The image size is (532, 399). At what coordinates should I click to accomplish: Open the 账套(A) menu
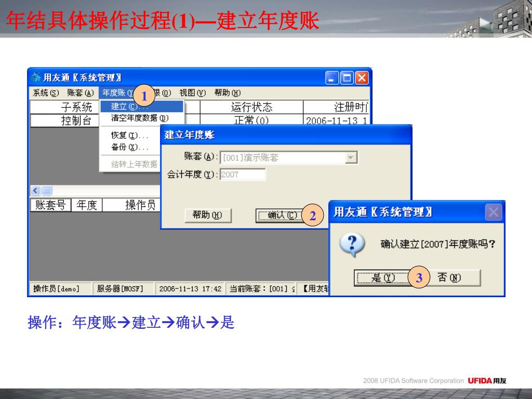(81, 92)
